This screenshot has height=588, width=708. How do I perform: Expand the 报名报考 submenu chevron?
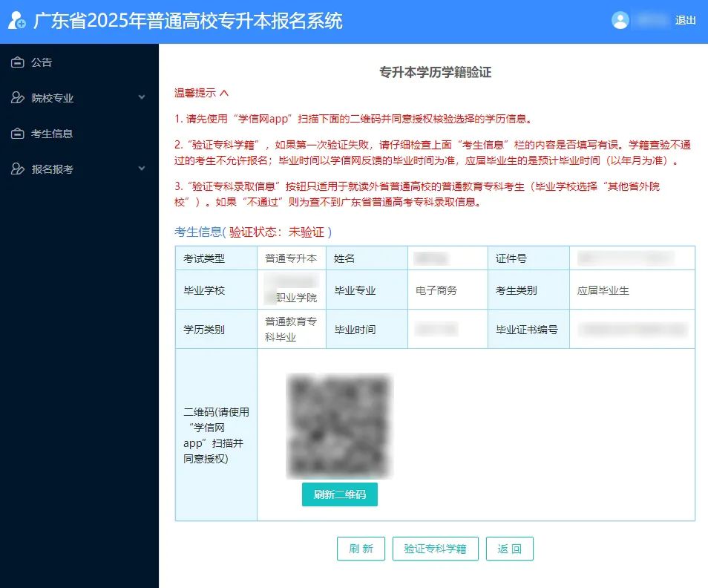click(142, 169)
